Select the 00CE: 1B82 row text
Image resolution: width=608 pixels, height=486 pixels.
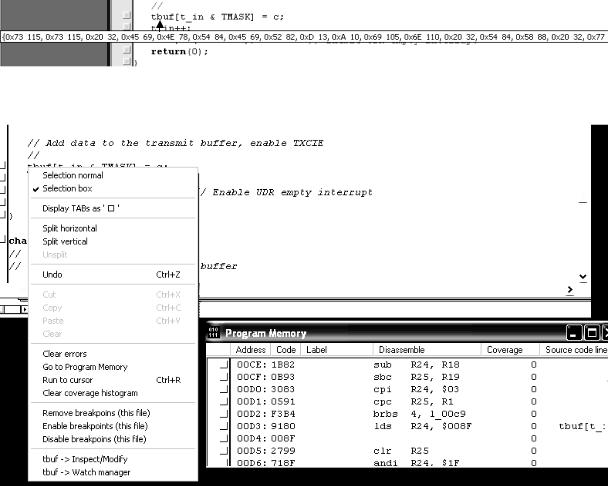pos(266,365)
